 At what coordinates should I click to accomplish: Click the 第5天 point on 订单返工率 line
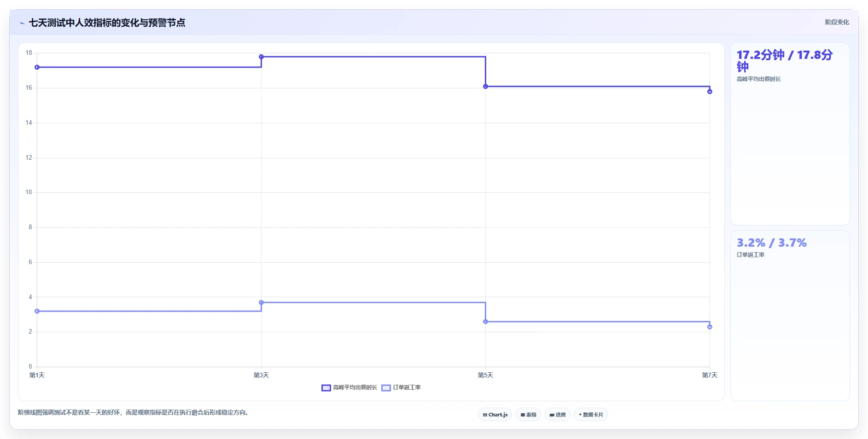485,322
